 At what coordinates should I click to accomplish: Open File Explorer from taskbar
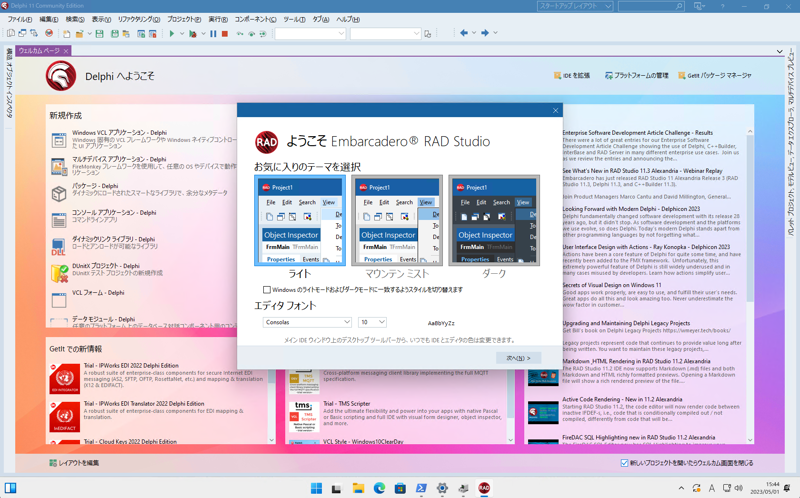coord(358,488)
